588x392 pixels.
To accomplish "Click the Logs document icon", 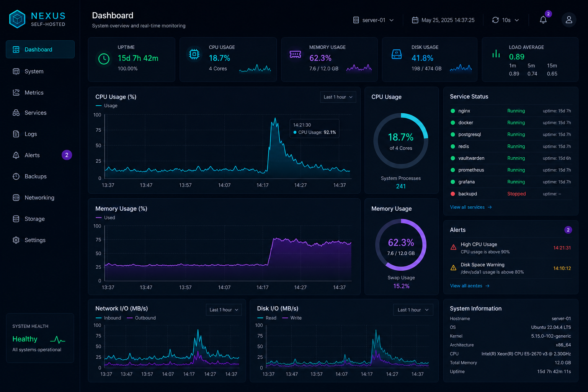I will pyautogui.click(x=16, y=134).
